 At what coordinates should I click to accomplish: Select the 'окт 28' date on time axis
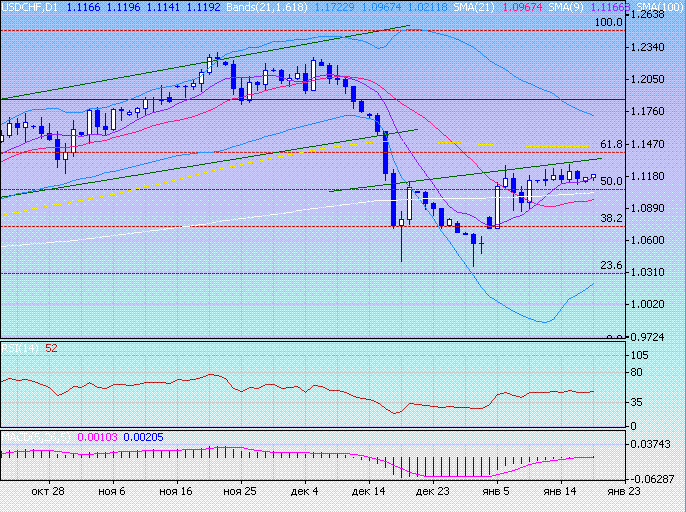pos(47,492)
